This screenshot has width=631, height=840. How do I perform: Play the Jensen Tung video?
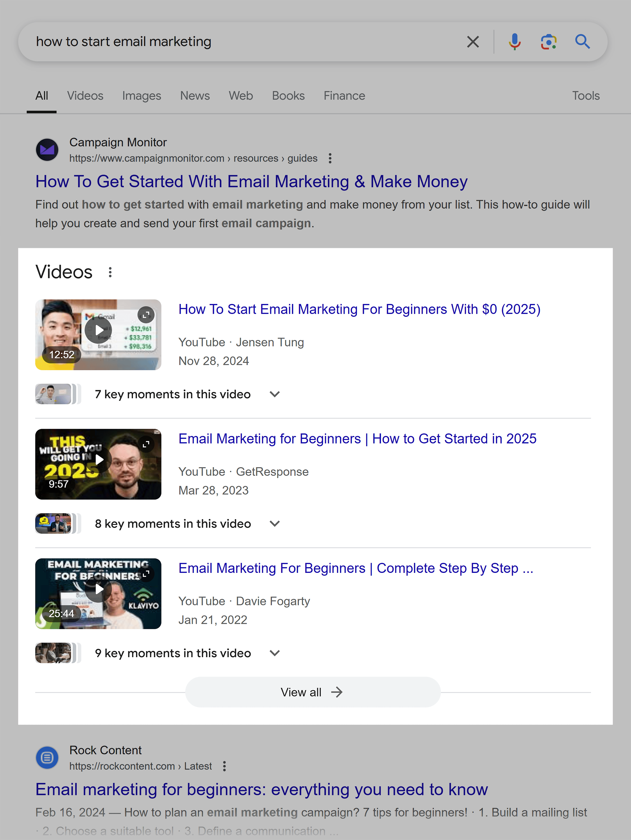[98, 330]
